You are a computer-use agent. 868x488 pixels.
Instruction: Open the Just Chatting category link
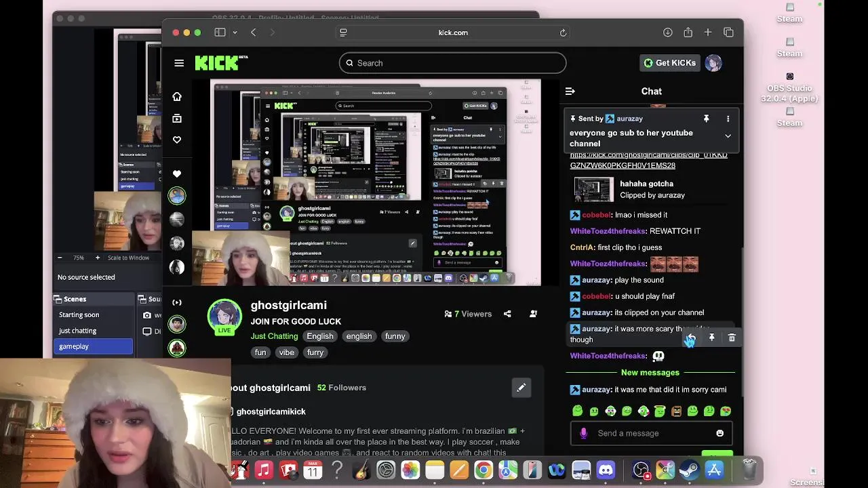(274, 336)
